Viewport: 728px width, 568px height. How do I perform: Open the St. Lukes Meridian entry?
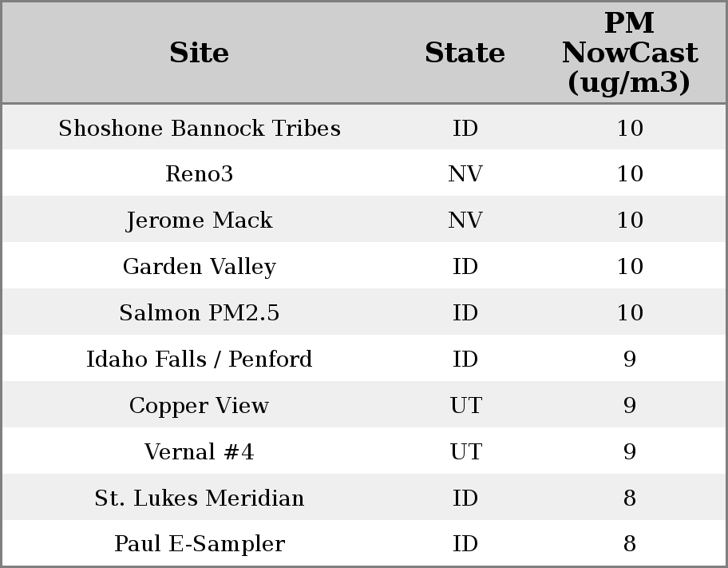199,498
